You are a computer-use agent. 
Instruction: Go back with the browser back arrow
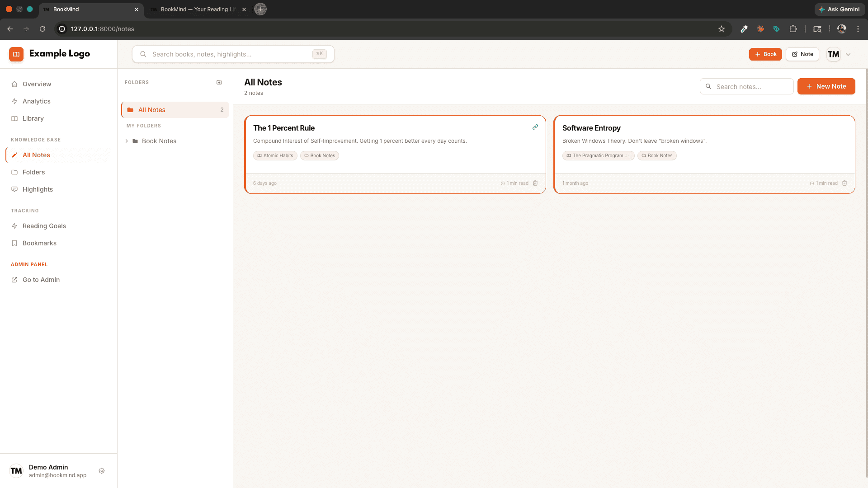[x=10, y=29]
